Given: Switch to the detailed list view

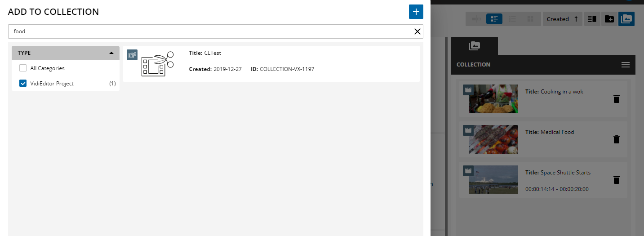Looking at the screenshot, I should (494, 19).
